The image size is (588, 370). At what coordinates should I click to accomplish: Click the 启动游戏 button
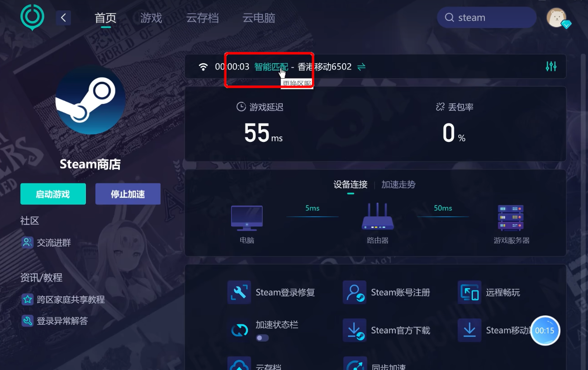pos(53,194)
